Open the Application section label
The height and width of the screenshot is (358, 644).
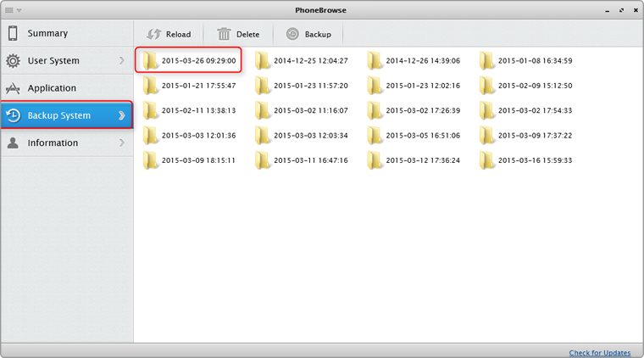click(x=52, y=88)
